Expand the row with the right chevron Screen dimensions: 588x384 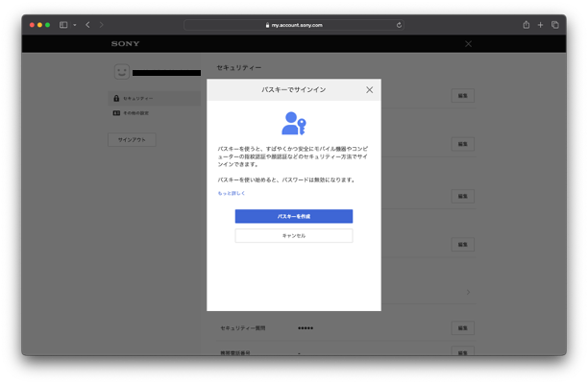tap(468, 292)
